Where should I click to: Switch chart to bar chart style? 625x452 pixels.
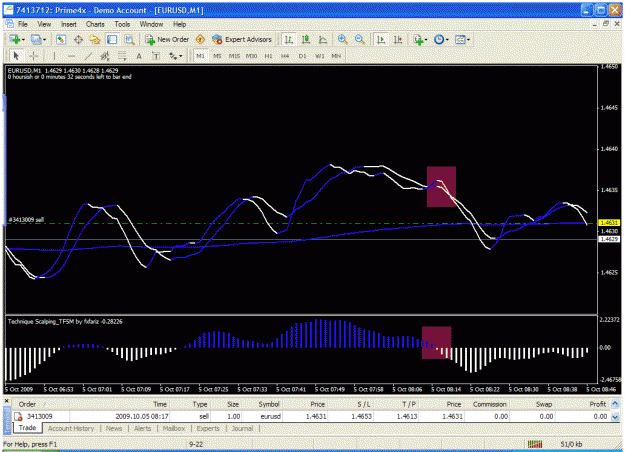[x=288, y=39]
